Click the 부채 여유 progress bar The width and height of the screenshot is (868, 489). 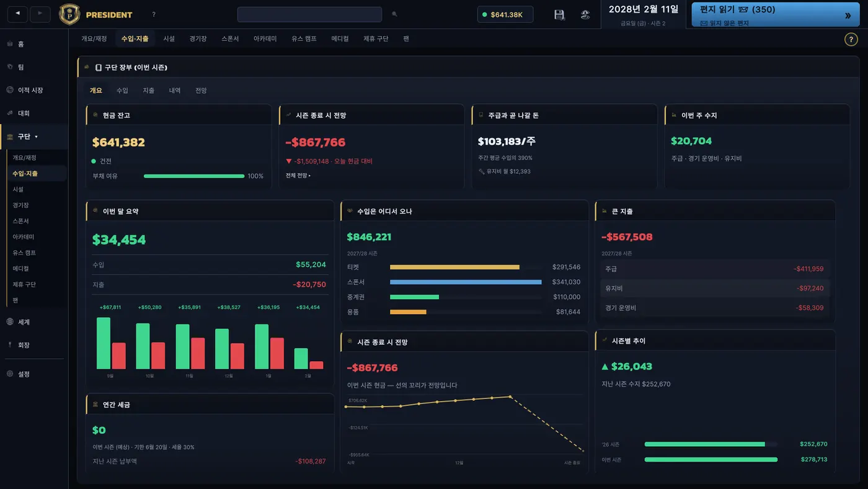[194, 176]
